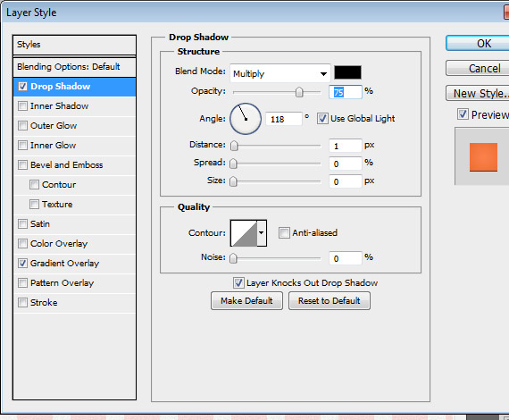Click the Noise slider handle

pyautogui.click(x=233, y=258)
